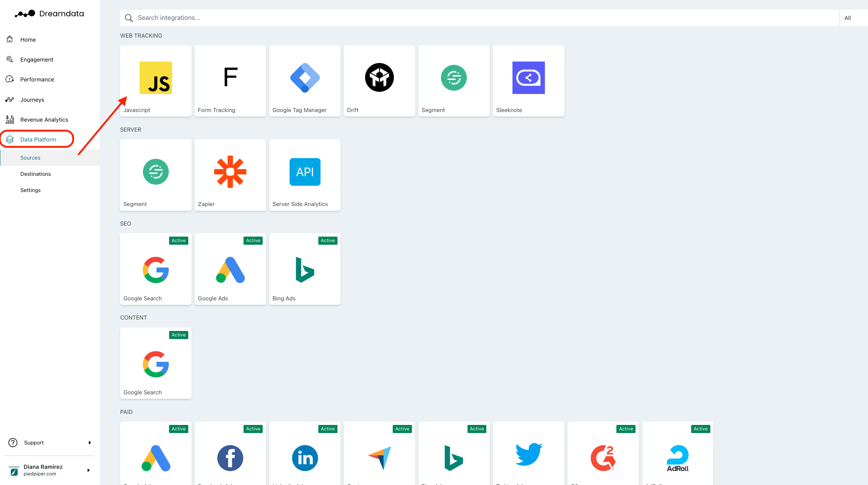Click the Support question mark icon

pos(13,443)
